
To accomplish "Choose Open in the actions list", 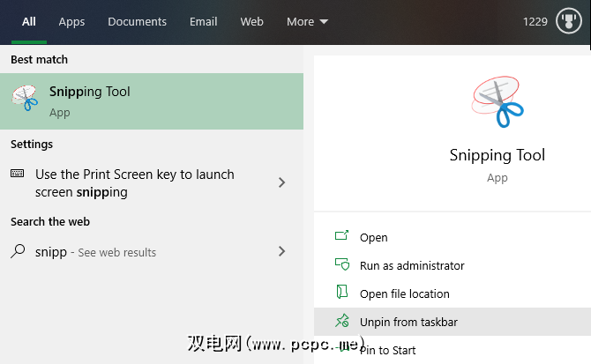I will (x=453, y=237).
